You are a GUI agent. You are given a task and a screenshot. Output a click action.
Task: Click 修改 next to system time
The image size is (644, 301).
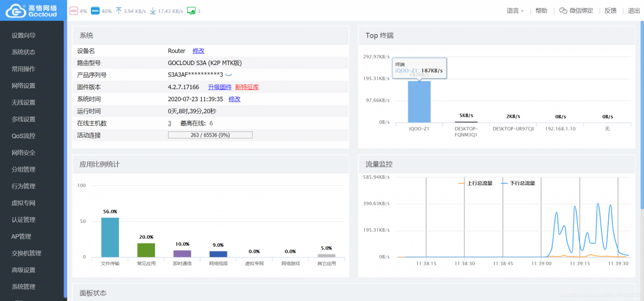[x=234, y=99]
